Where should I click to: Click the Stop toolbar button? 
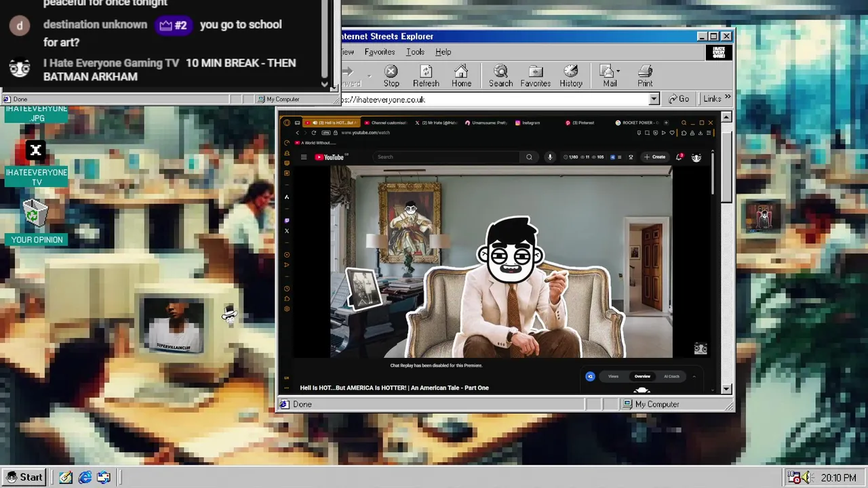click(x=391, y=77)
